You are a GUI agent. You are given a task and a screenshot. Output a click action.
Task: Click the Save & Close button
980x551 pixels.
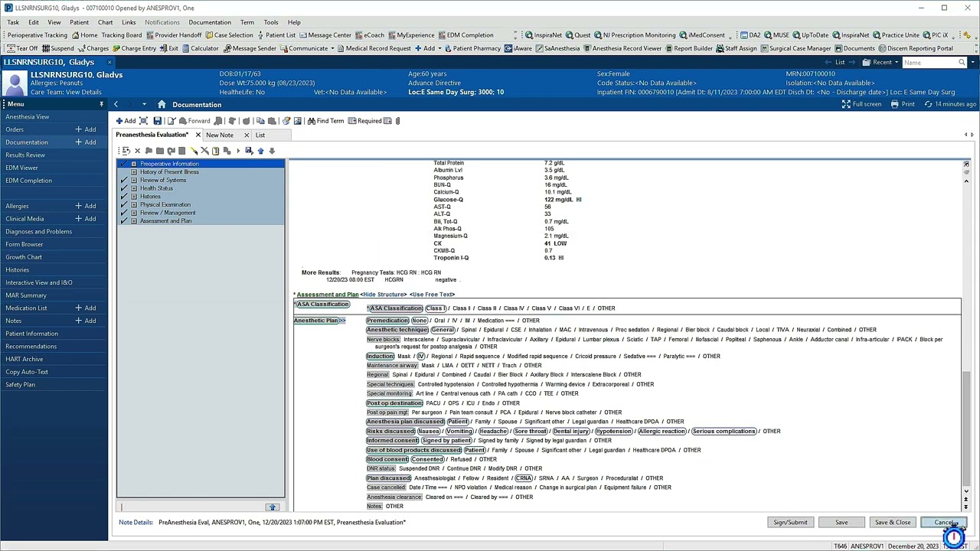pyautogui.click(x=893, y=523)
